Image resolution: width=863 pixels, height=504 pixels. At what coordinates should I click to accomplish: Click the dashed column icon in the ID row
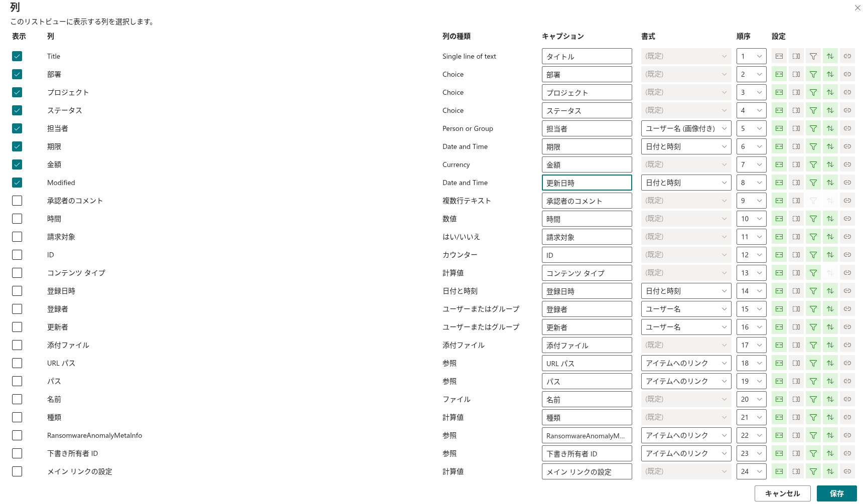pos(796,255)
